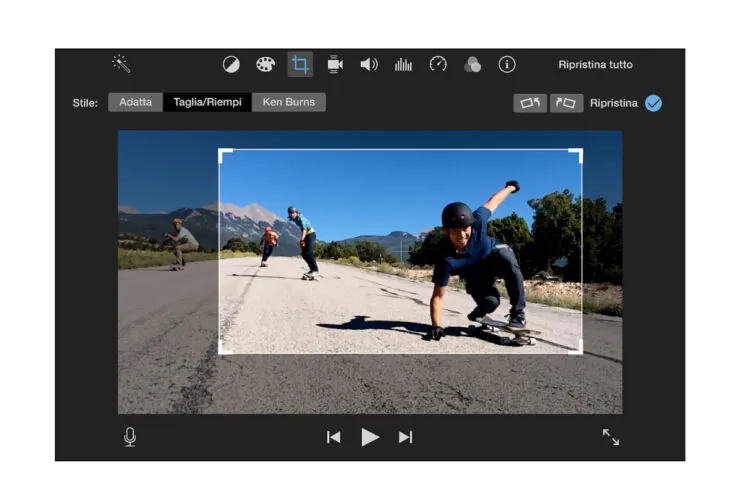The width and height of the screenshot is (741, 486).
Task: Open the speed speedometer settings
Action: [x=438, y=64]
